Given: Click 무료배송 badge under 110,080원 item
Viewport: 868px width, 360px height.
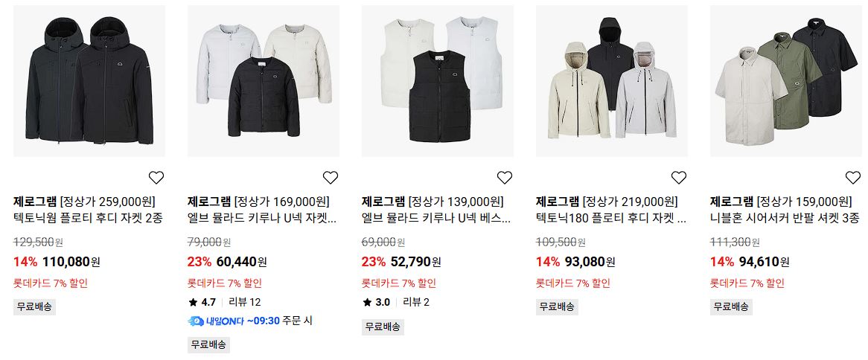Looking at the screenshot, I should tap(34, 307).
